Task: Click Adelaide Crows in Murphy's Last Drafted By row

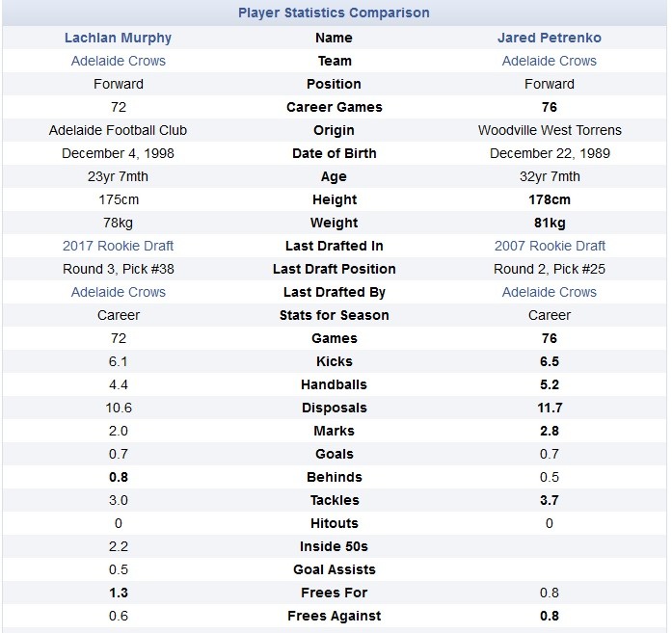Action: pos(119,292)
